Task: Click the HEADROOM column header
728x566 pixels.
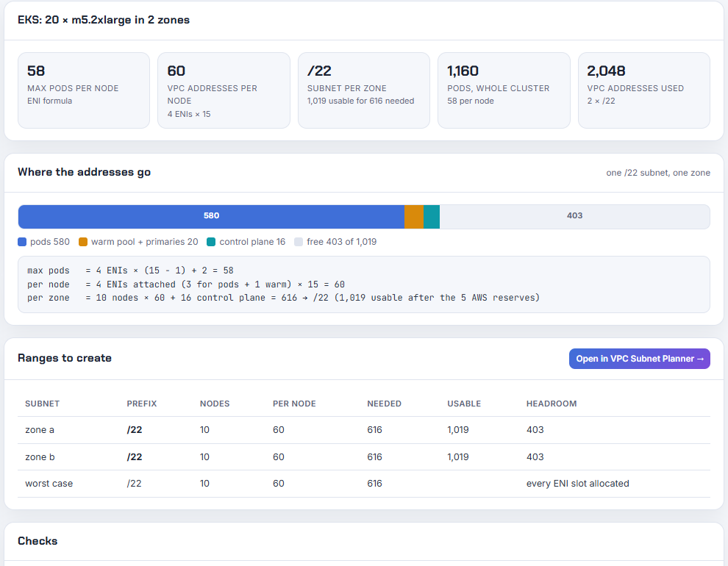Action: click(x=552, y=404)
